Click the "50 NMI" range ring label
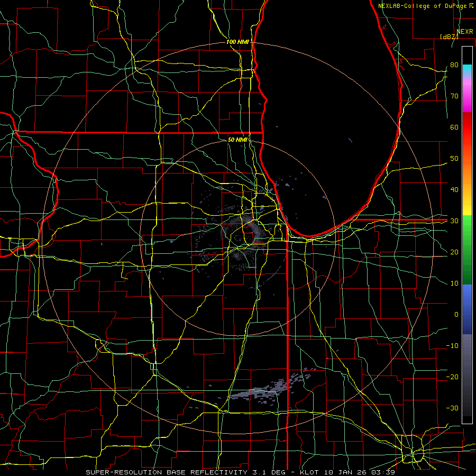This screenshot has width=476, height=476. 237,140
